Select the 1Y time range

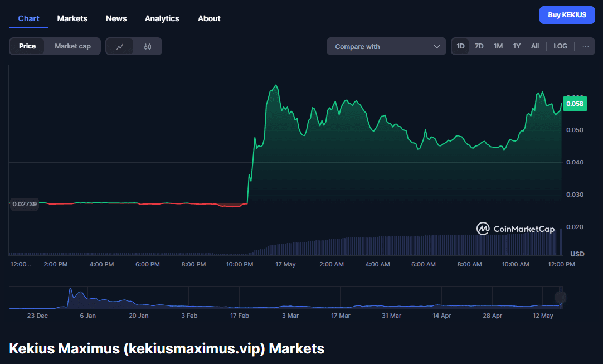pos(517,46)
